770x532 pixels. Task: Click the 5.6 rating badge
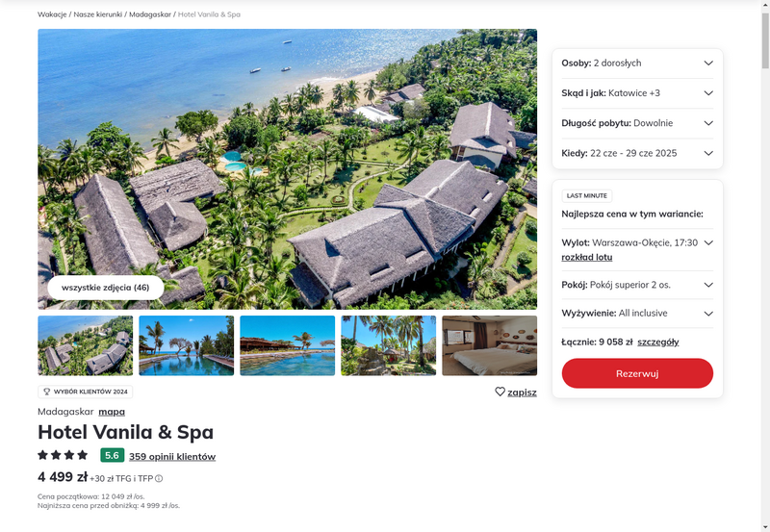click(112, 455)
